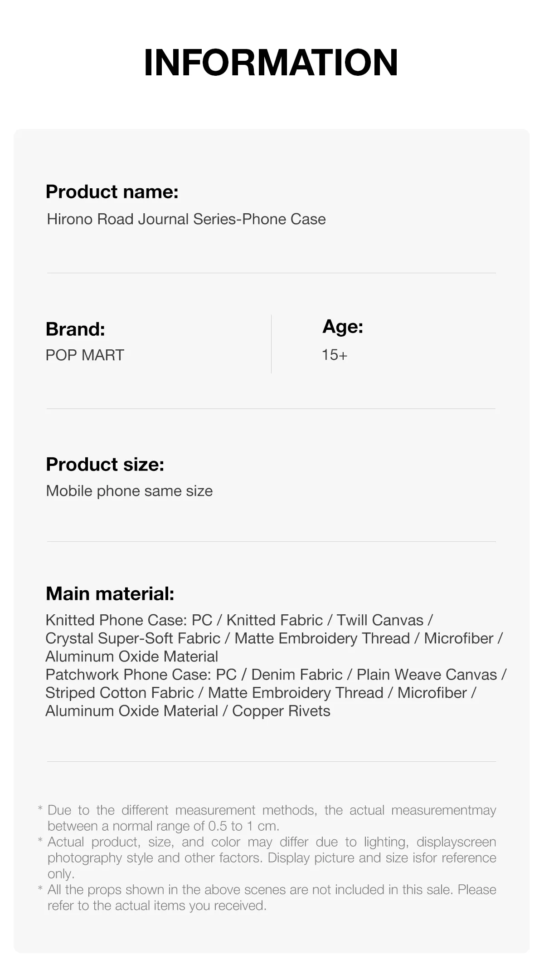
Task: Click the Age label
Action: (343, 326)
